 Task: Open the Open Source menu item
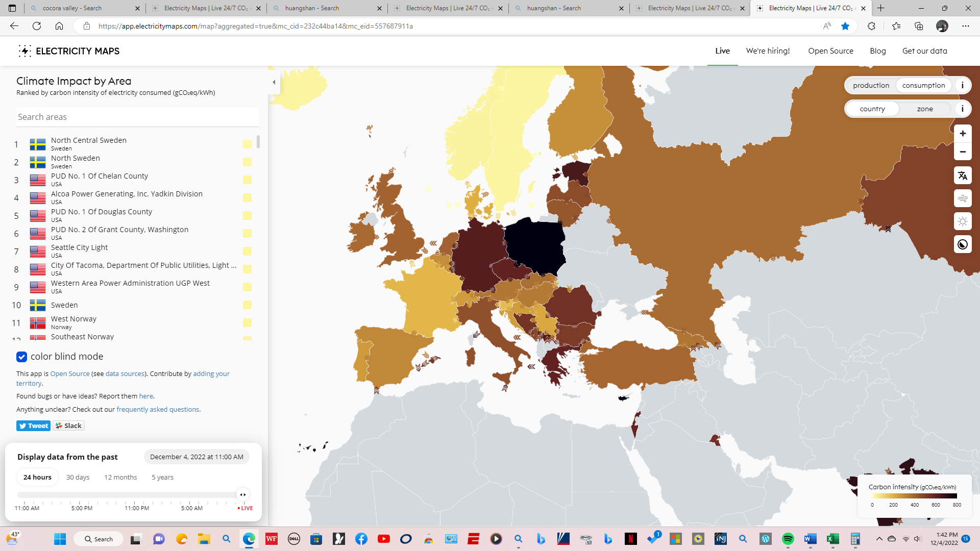point(830,51)
